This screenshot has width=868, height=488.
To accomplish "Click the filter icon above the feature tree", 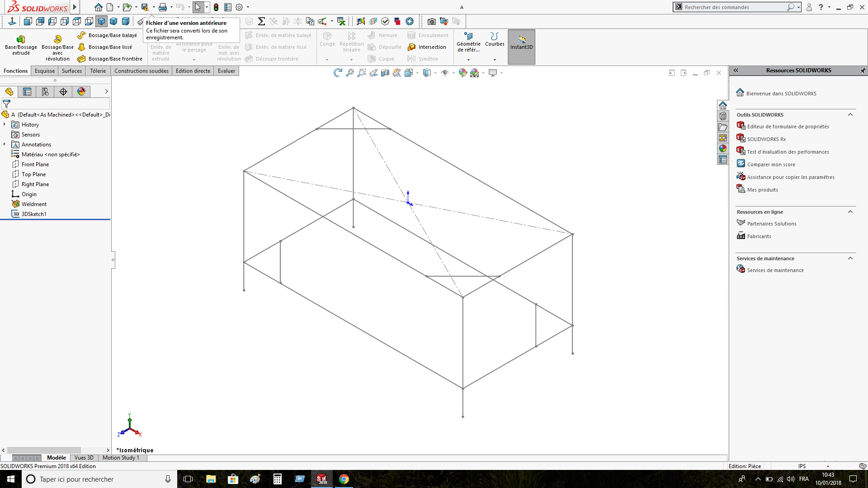I will coord(6,104).
